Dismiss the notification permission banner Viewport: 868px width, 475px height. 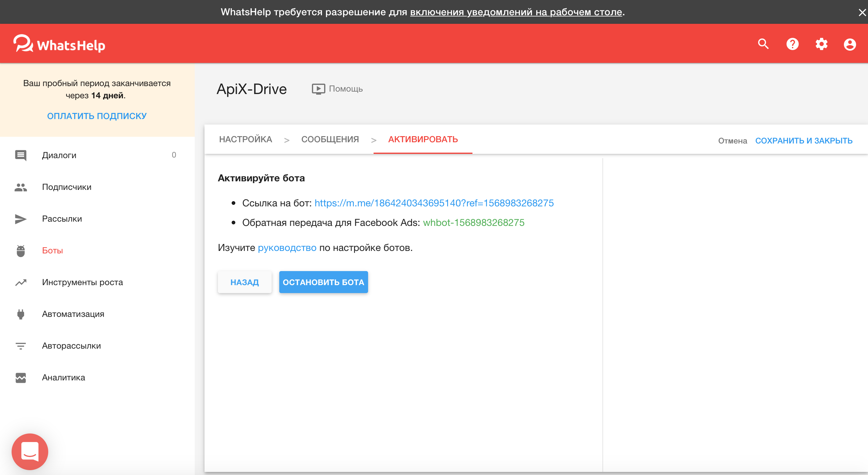pos(862,13)
